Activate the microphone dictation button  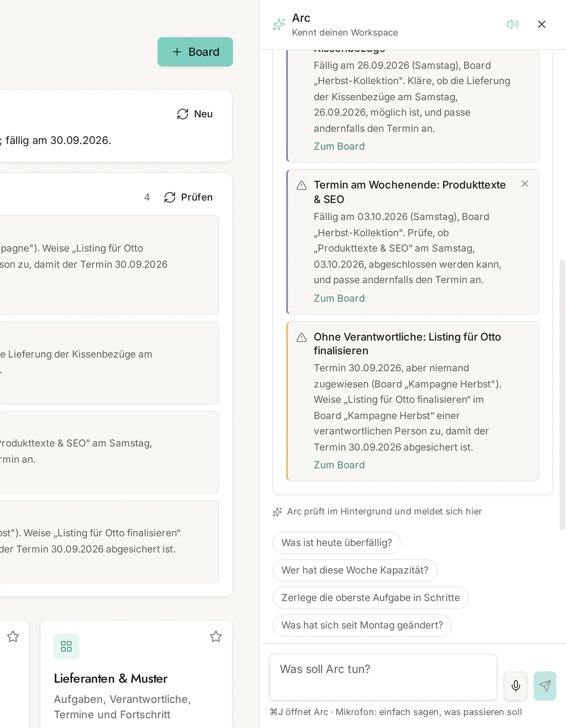click(x=515, y=686)
